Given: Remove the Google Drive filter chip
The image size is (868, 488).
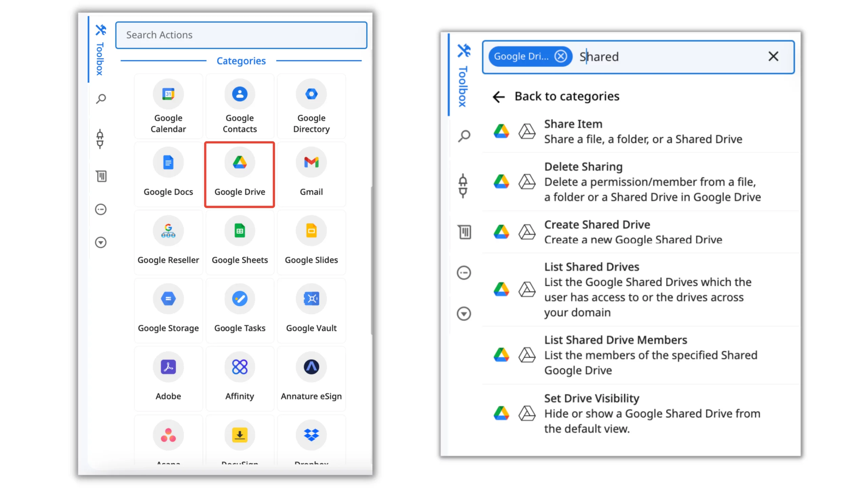Looking at the screenshot, I should (560, 56).
